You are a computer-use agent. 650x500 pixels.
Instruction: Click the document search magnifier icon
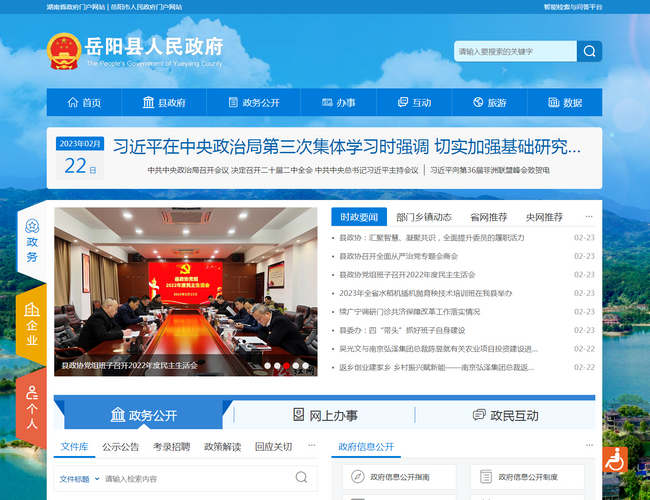point(301,477)
